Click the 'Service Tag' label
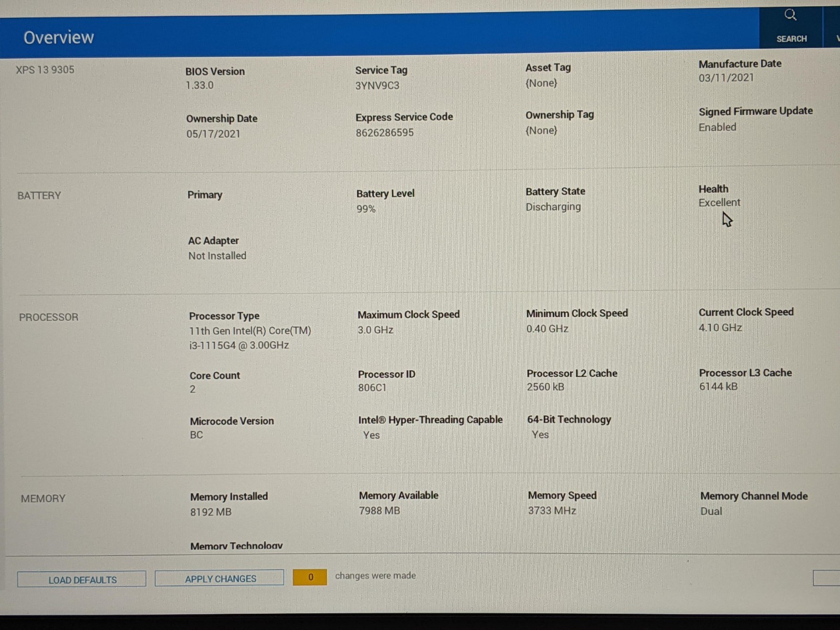This screenshot has width=840, height=630. pyautogui.click(x=381, y=70)
